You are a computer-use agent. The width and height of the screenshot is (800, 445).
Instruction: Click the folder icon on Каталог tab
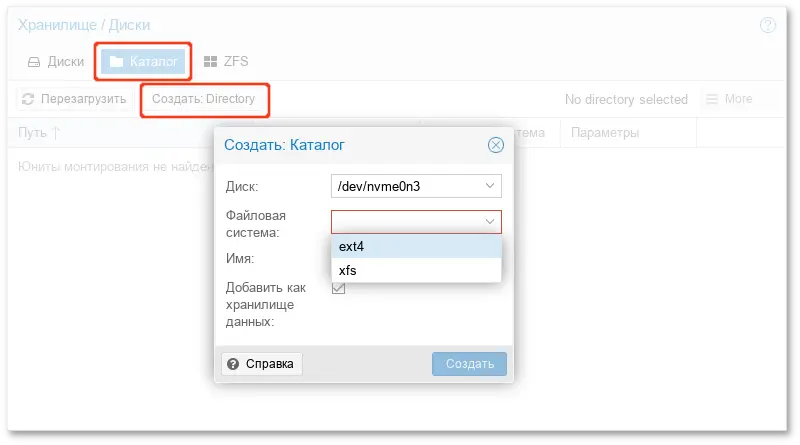coord(117,62)
